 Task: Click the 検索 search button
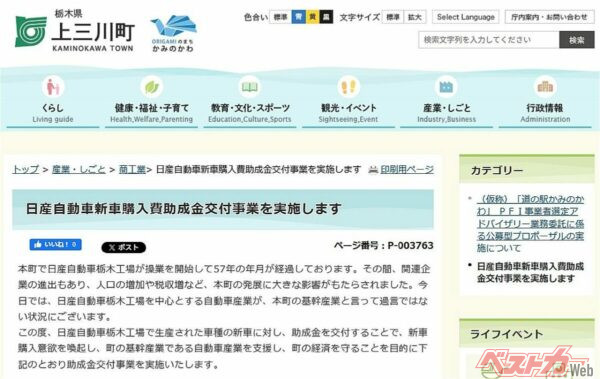(x=577, y=40)
